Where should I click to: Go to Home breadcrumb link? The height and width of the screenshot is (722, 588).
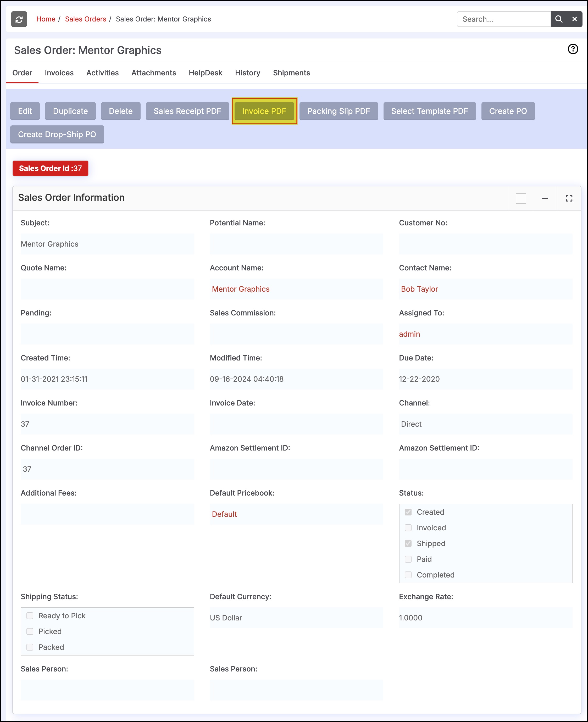tap(46, 19)
